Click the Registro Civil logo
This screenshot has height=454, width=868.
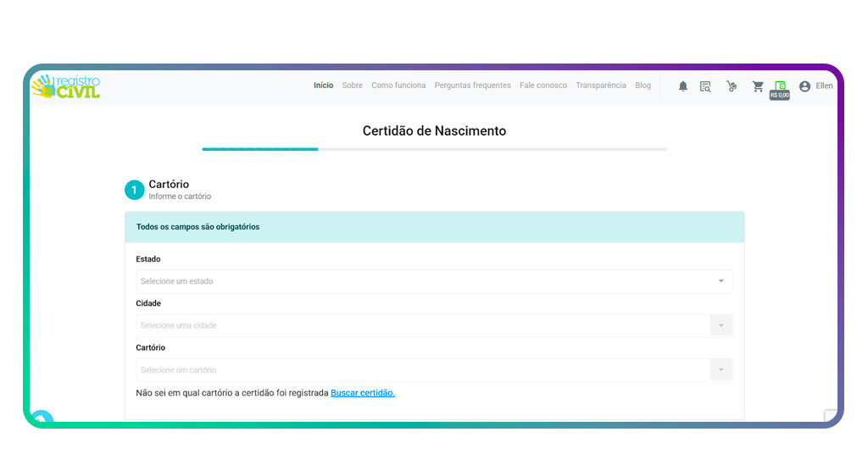[x=66, y=86]
